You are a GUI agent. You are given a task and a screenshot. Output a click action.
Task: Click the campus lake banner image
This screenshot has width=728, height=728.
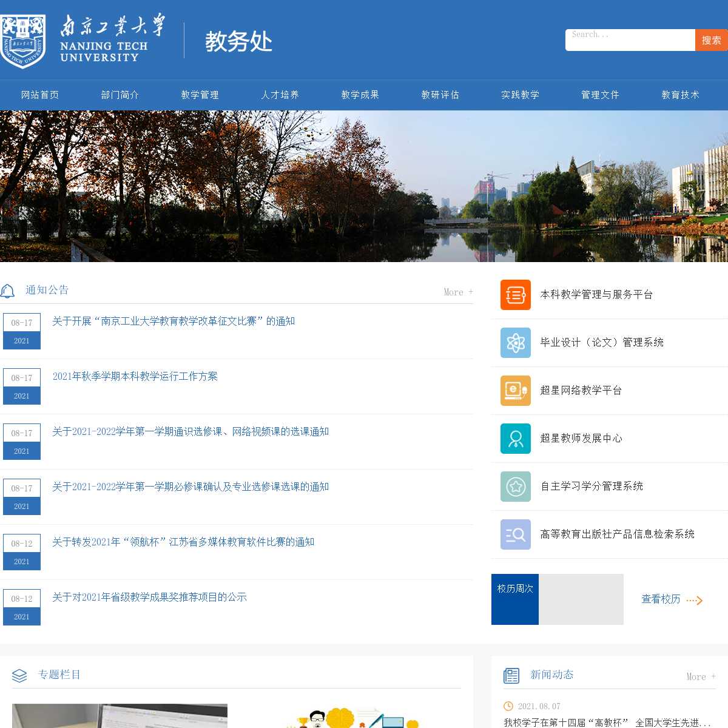364,186
